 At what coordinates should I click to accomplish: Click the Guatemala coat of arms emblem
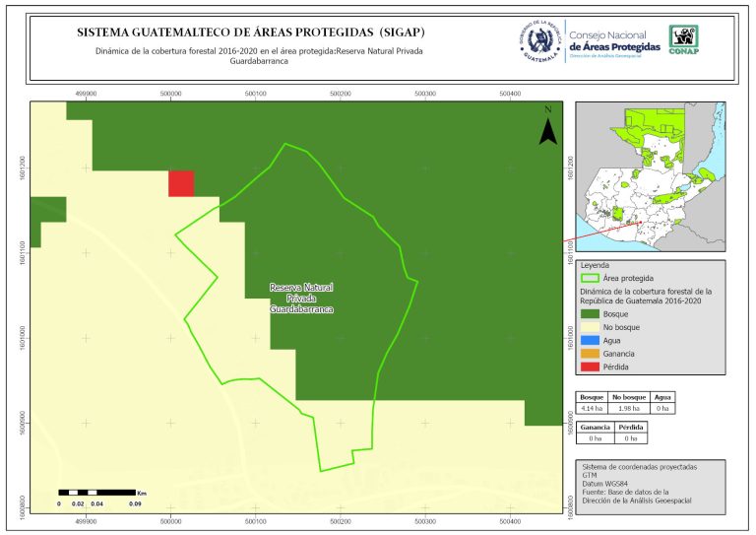(538, 42)
